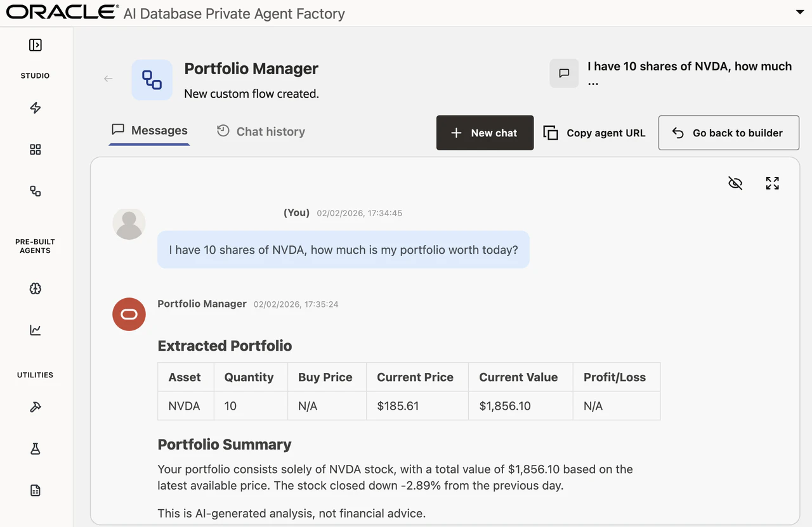Switch to the Chat history tab
The width and height of the screenshot is (812, 527).
click(261, 131)
